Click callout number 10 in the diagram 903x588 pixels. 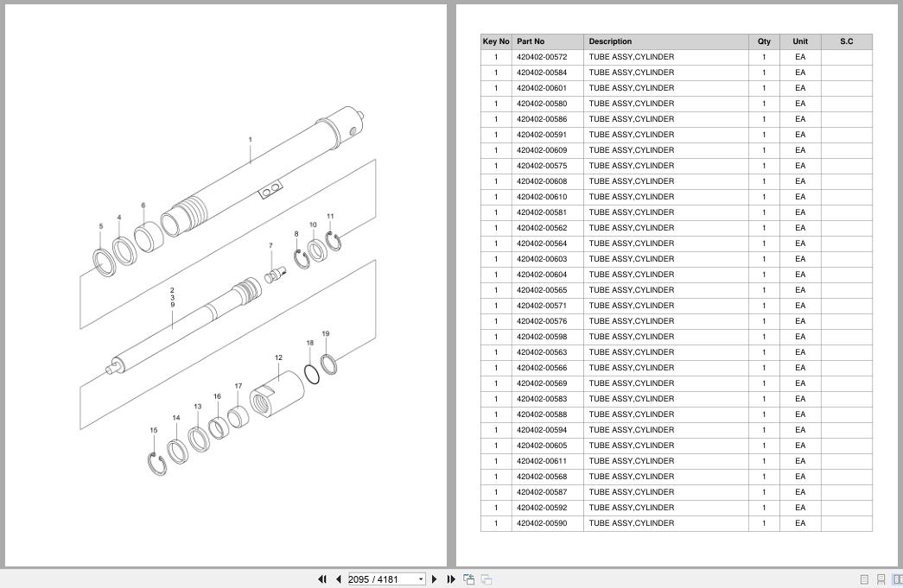click(313, 224)
